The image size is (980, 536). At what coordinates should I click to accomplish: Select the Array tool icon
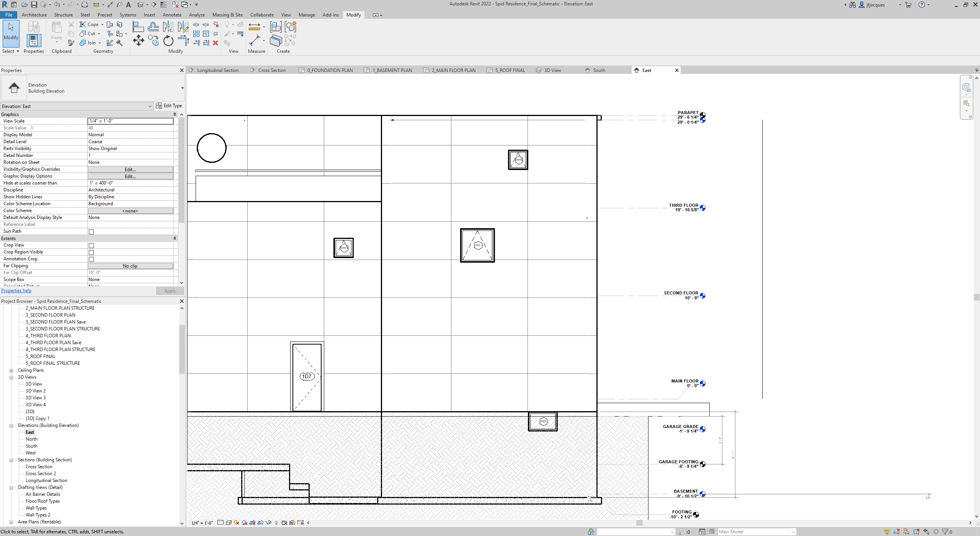point(196,34)
